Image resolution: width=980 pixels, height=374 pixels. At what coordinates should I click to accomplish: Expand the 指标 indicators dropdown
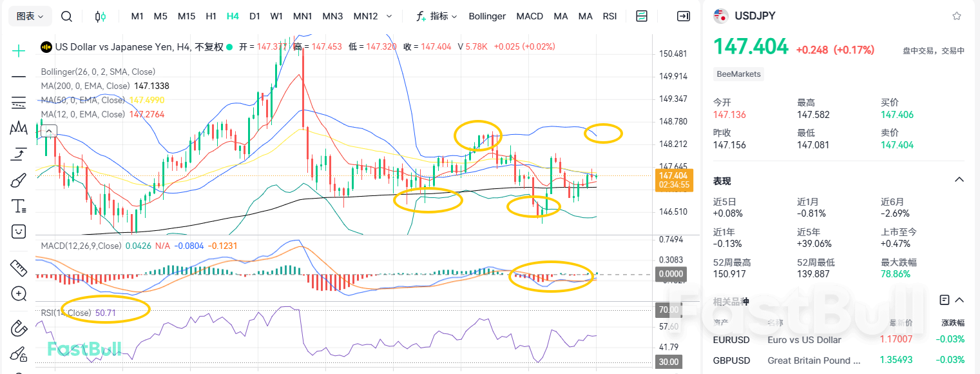click(437, 16)
